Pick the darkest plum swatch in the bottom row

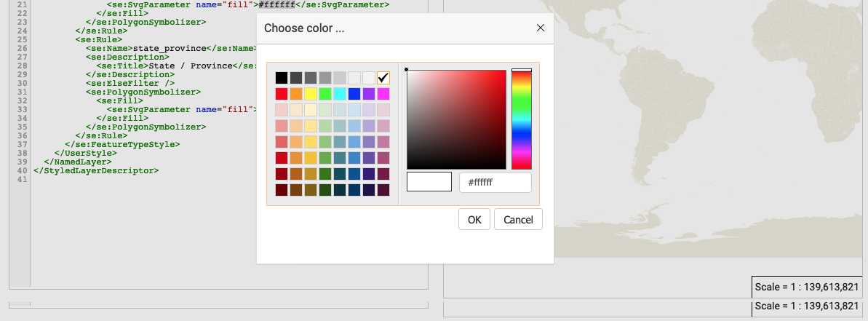click(x=383, y=190)
